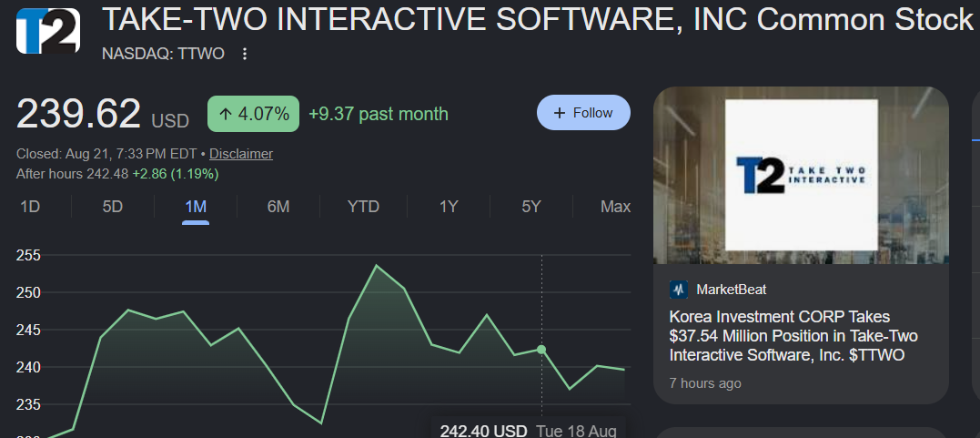The width and height of the screenshot is (980, 438).
Task: Open the Take Two Interactive news thumbnail
Action: coord(801,176)
